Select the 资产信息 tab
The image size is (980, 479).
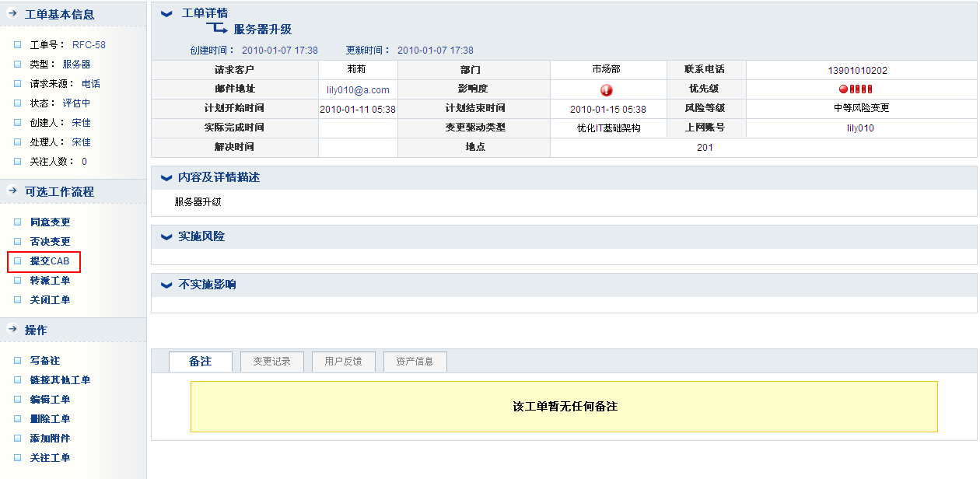(x=415, y=362)
